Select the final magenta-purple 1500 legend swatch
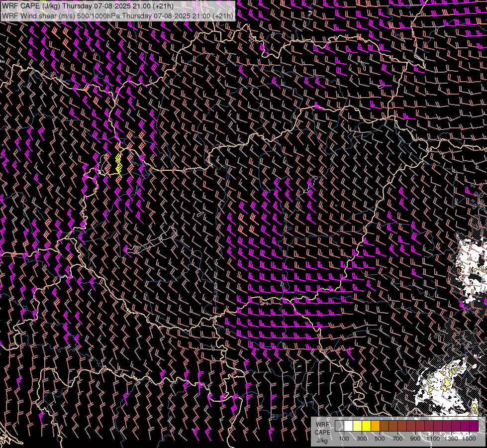The width and height of the screenshot is (487, 448). click(474, 426)
